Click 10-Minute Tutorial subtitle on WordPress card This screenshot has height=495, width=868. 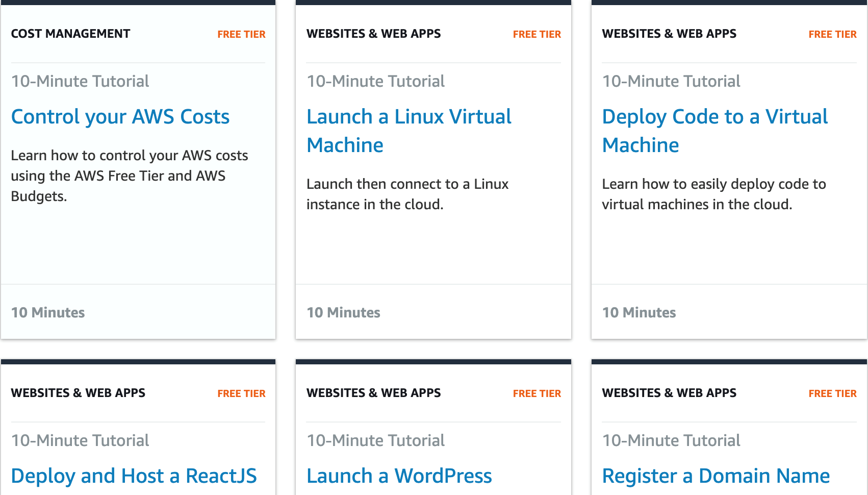376,440
